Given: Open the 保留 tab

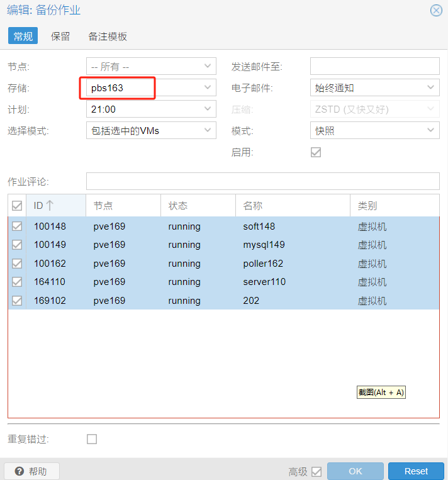Looking at the screenshot, I should (60, 36).
